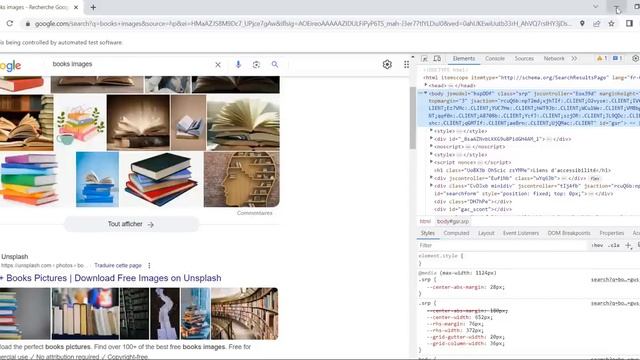Viewport: 640px width, 360px height.
Task: Select the Event Listeners sidebar tab
Action: tap(521, 233)
